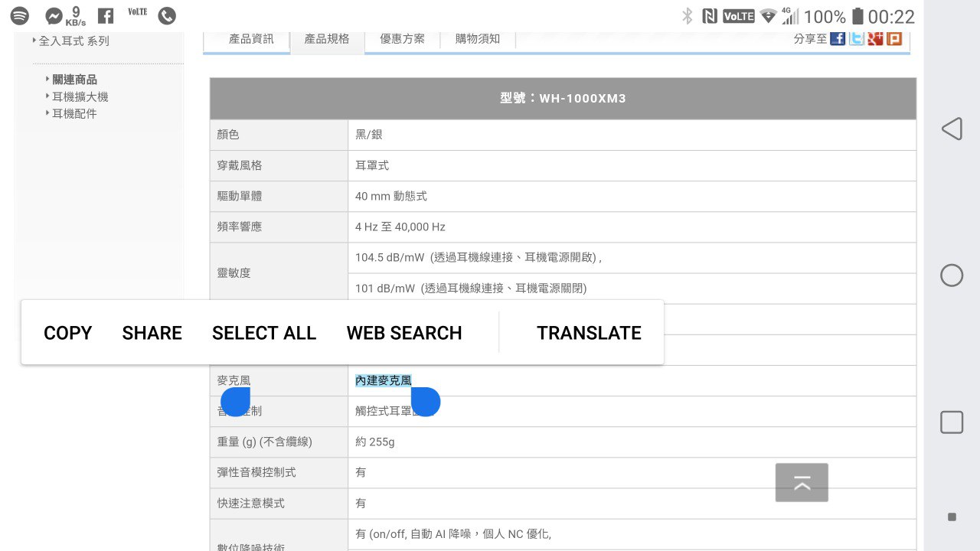Click the 有 value in 快速注意模式 row
Image resolution: width=980 pixels, height=551 pixels.
pyautogui.click(x=361, y=503)
